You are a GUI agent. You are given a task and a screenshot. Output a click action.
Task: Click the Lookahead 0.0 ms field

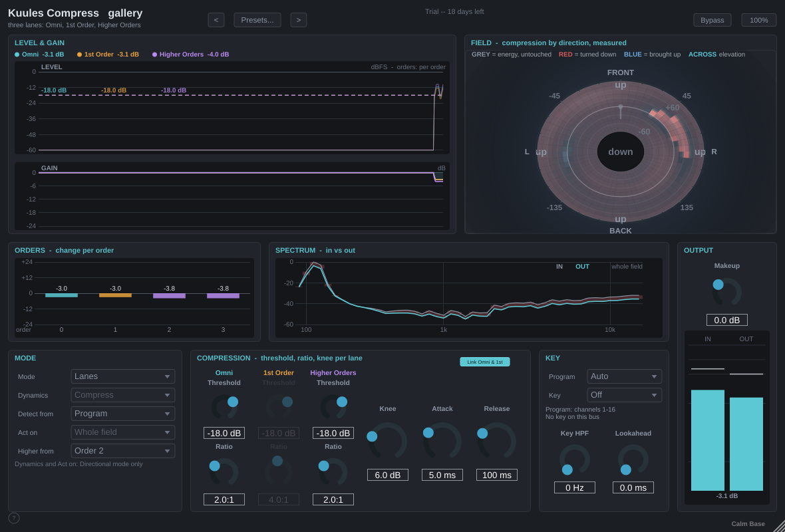633,487
